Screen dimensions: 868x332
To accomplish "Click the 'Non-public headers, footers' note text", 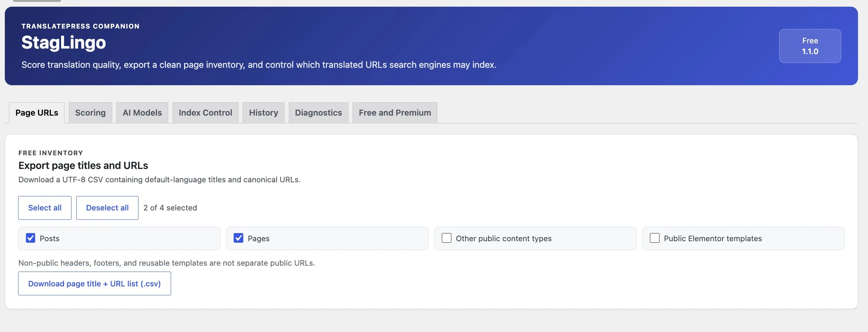I will (x=167, y=263).
